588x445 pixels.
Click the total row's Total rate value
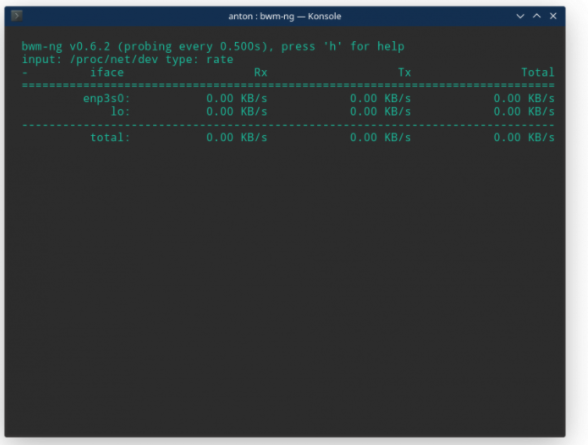pyautogui.click(x=524, y=137)
